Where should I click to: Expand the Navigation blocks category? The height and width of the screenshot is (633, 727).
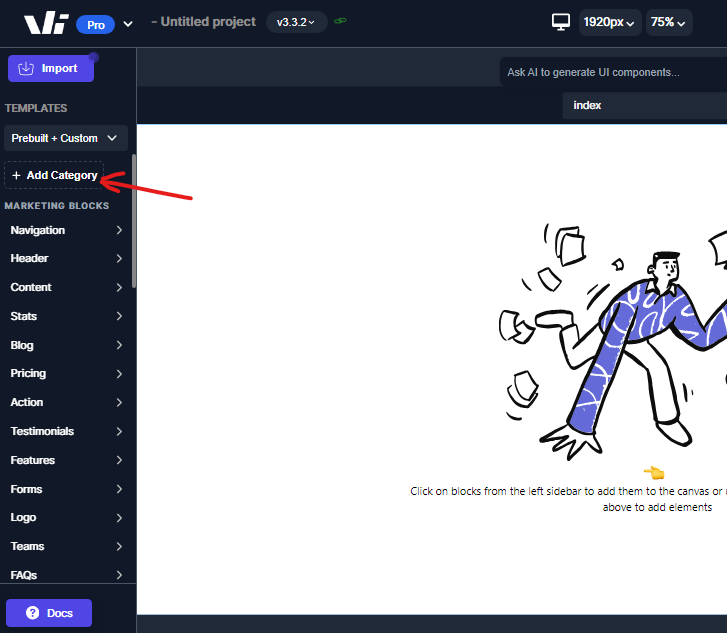pyautogui.click(x=67, y=230)
